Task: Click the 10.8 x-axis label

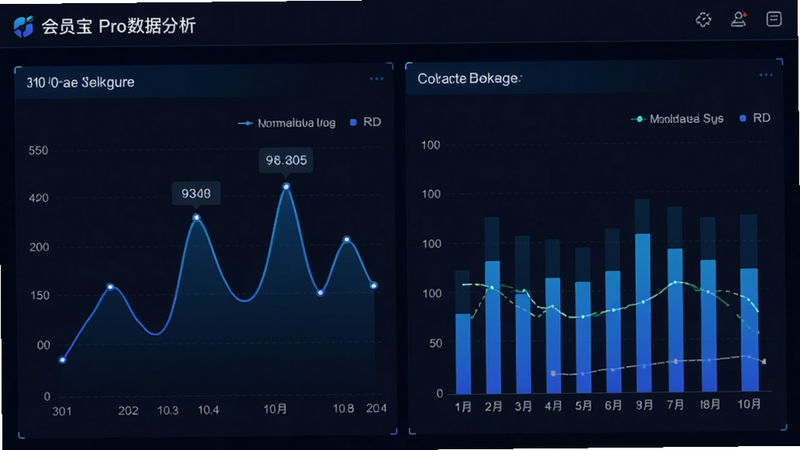Action: tap(343, 409)
